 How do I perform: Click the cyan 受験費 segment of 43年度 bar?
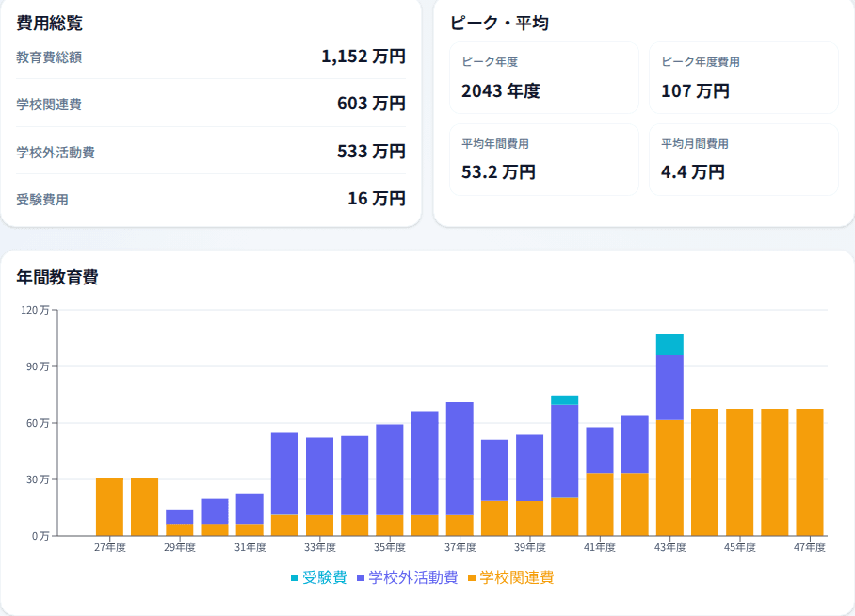(x=669, y=345)
